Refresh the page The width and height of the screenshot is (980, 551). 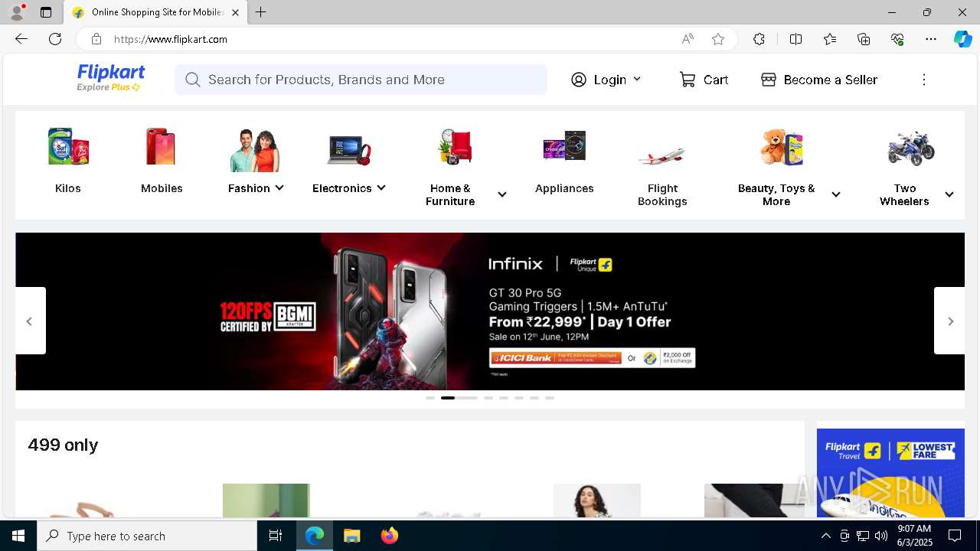[55, 39]
